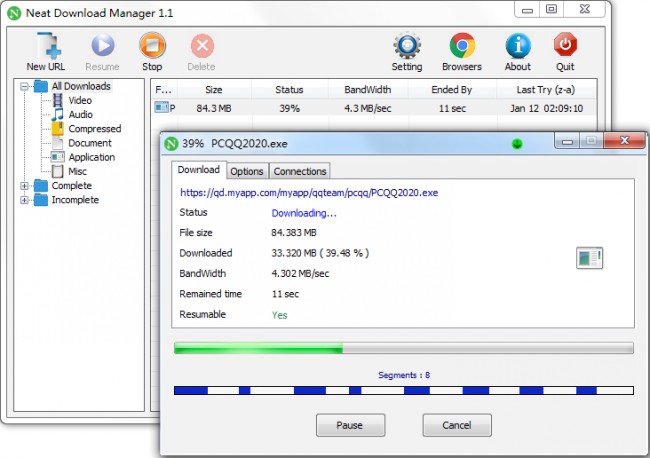Viewport: 650px width, 458px height.
Task: Click the Pause button
Action: pyautogui.click(x=350, y=425)
